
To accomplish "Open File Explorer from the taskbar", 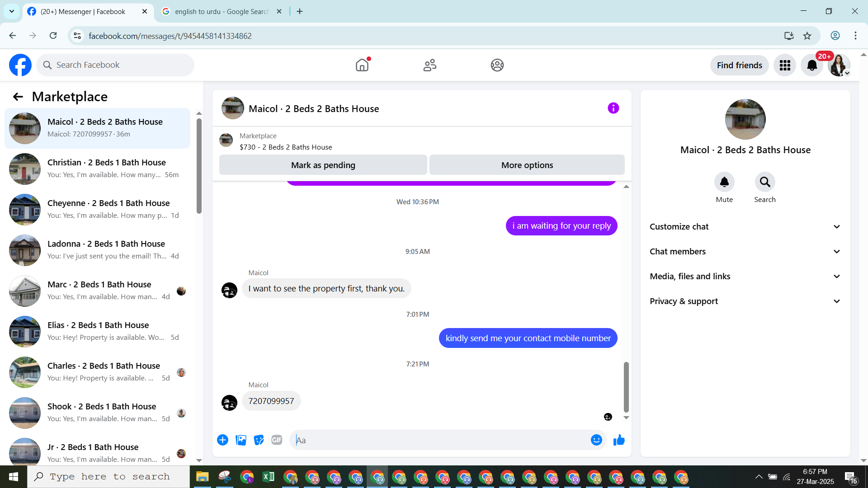I will (202, 477).
